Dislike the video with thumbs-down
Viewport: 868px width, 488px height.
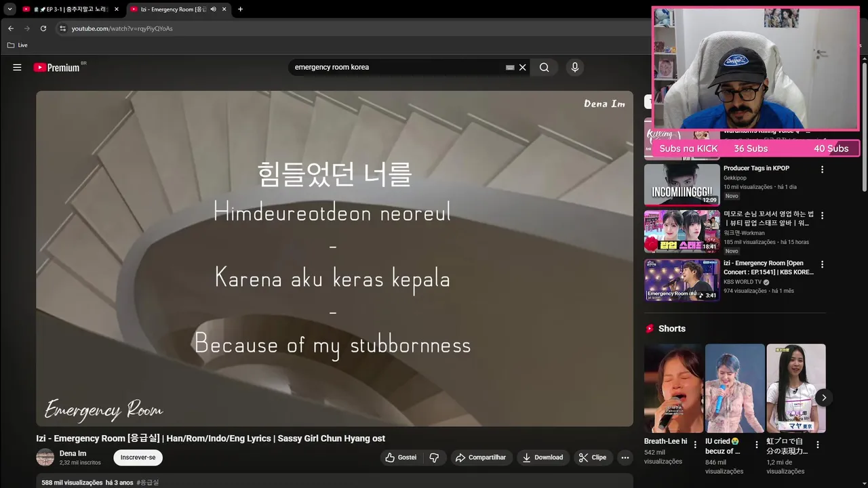coord(434,457)
